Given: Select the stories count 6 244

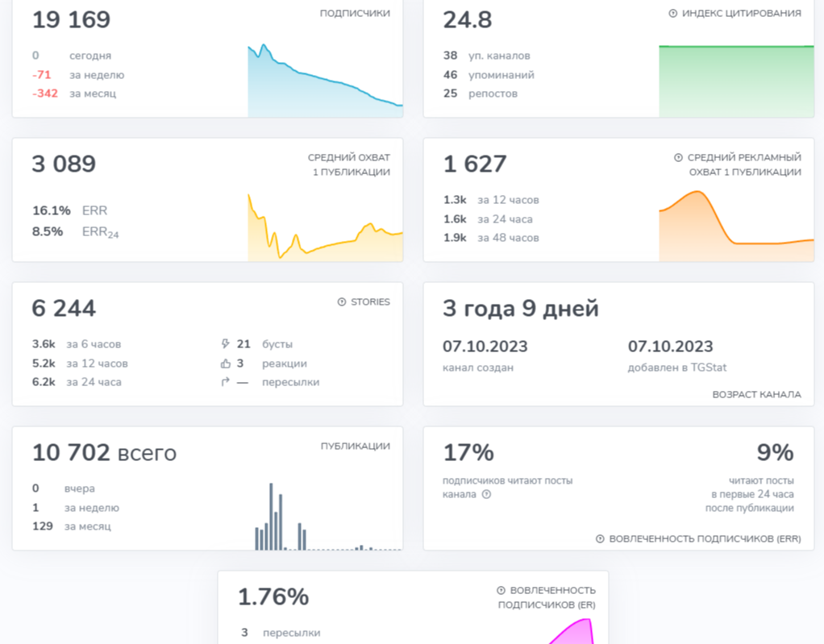Looking at the screenshot, I should click(x=65, y=309).
